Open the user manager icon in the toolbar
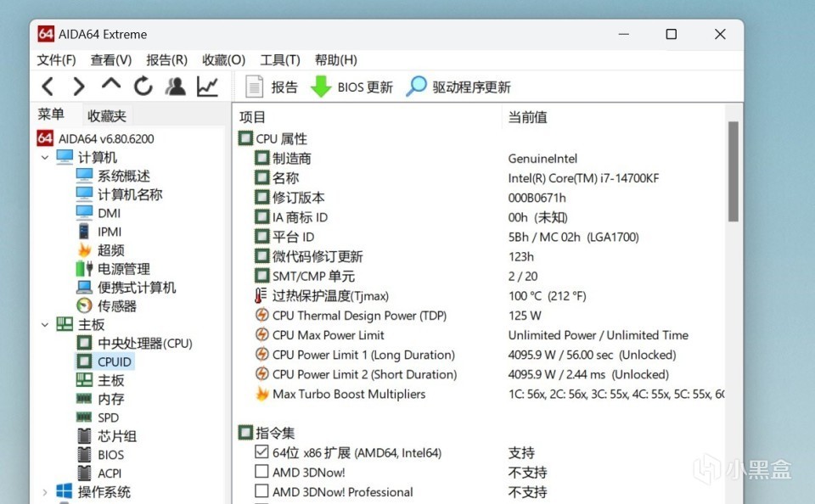 pos(175,87)
